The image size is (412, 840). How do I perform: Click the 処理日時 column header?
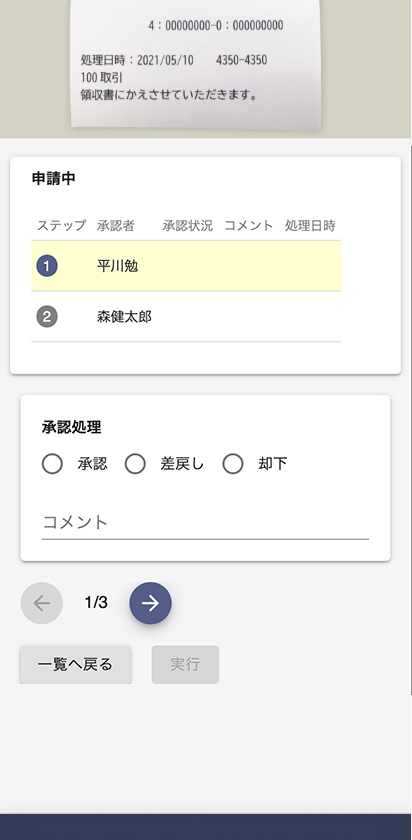310,226
